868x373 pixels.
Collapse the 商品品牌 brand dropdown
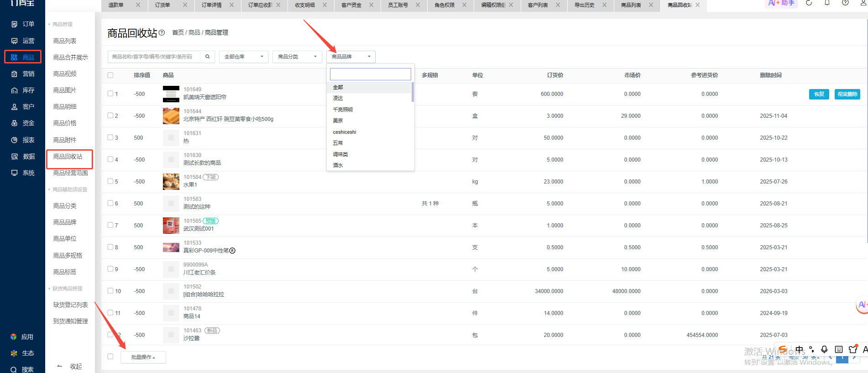click(x=351, y=57)
